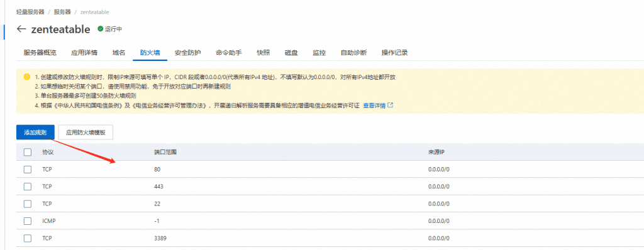The width and height of the screenshot is (644, 250).
Task: Click the 来源IP column header
Action: (x=436, y=152)
